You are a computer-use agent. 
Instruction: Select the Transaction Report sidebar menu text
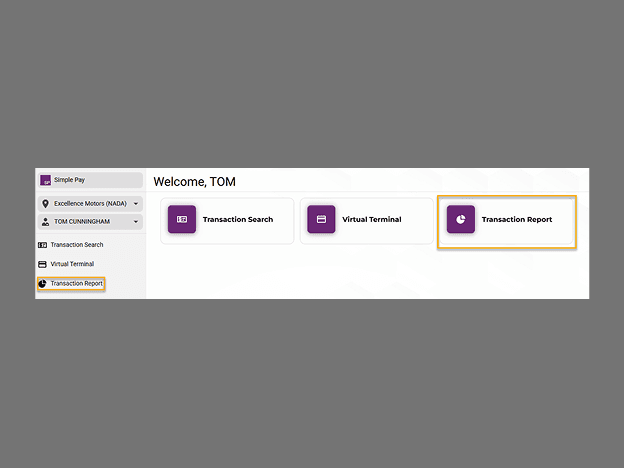click(x=76, y=283)
